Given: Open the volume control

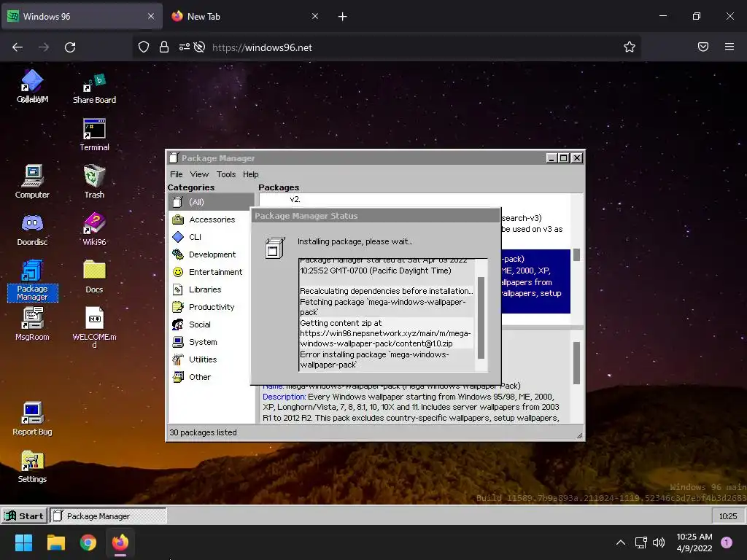Looking at the screenshot, I should [659, 542].
